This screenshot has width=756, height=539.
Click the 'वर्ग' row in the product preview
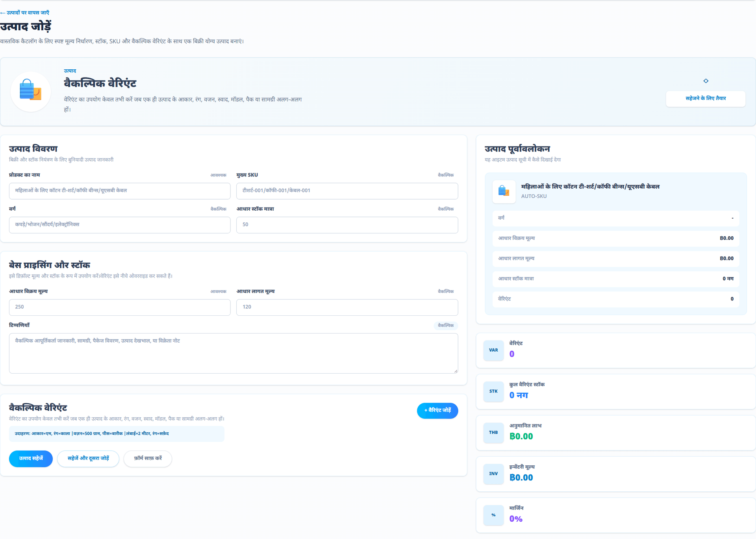[x=616, y=218]
